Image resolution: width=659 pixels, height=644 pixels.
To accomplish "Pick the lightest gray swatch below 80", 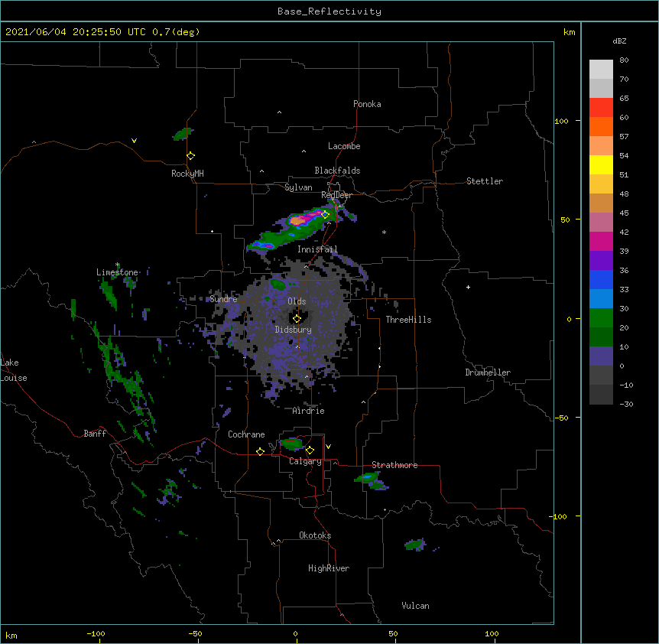I will pos(601,69).
